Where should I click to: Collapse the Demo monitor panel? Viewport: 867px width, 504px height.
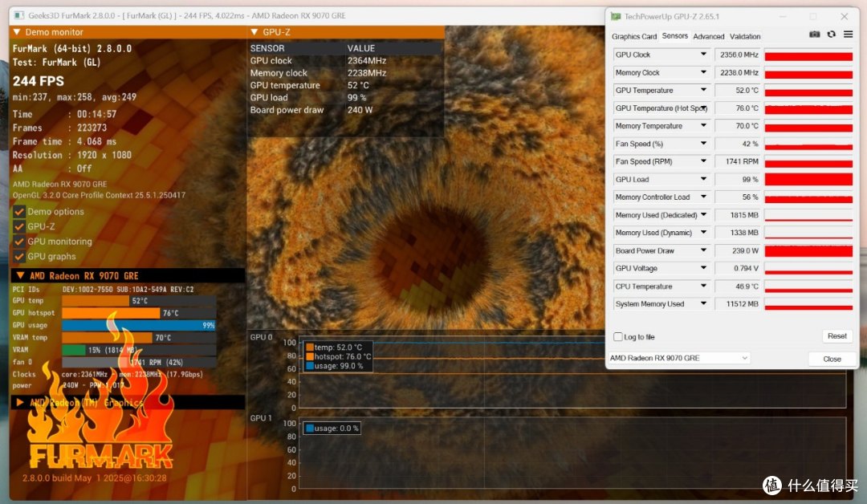[x=17, y=32]
